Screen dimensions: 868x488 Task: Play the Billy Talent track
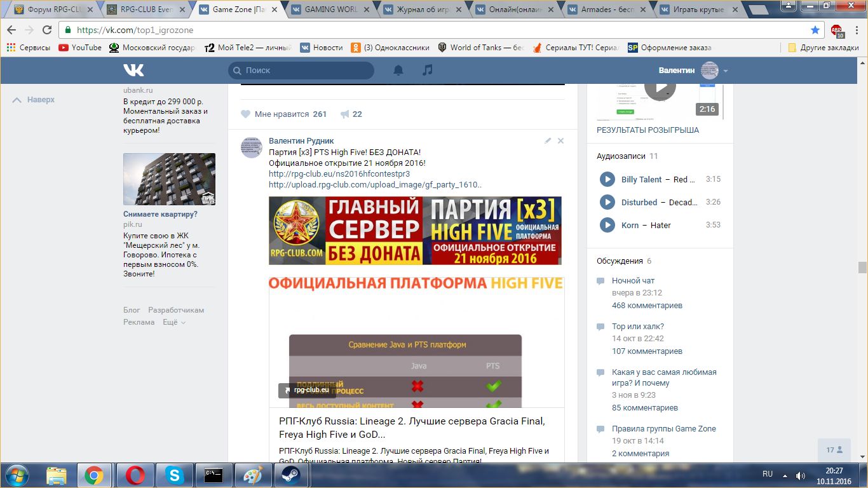607,179
